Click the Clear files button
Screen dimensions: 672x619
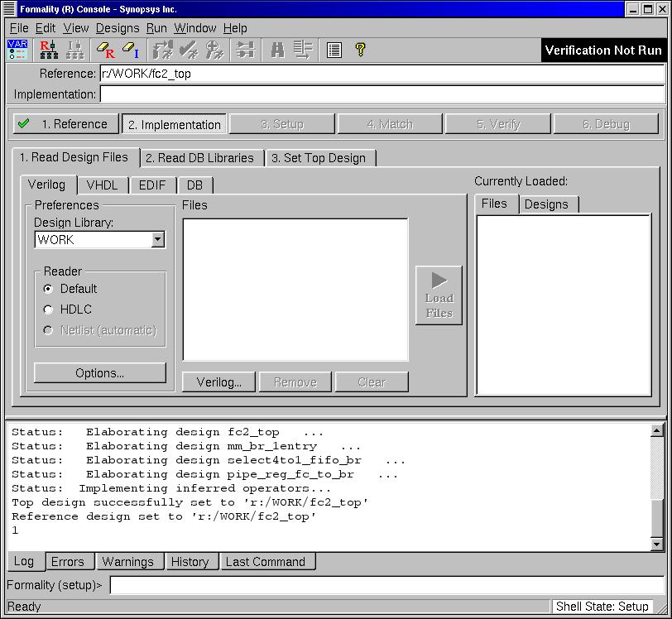pyautogui.click(x=372, y=382)
